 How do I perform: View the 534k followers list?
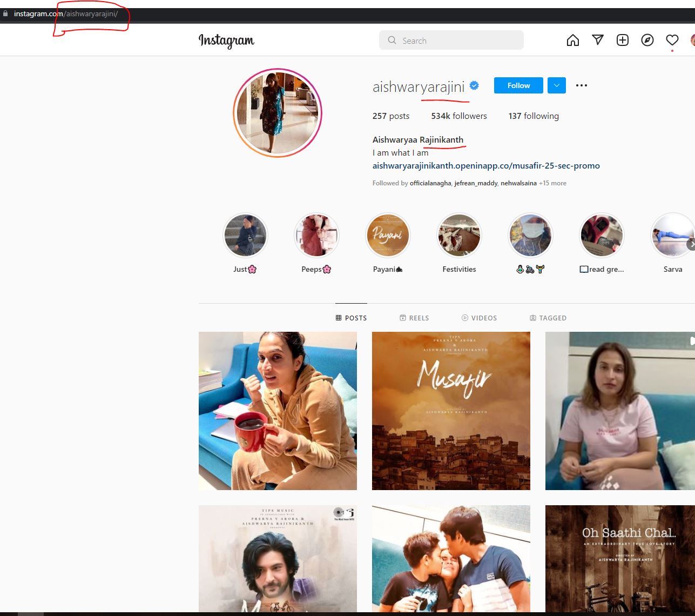tap(459, 116)
